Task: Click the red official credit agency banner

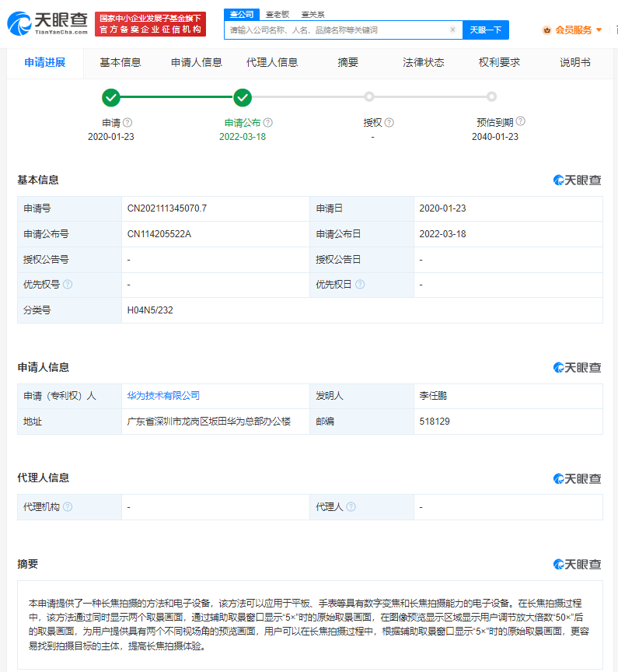Action: 150,24
